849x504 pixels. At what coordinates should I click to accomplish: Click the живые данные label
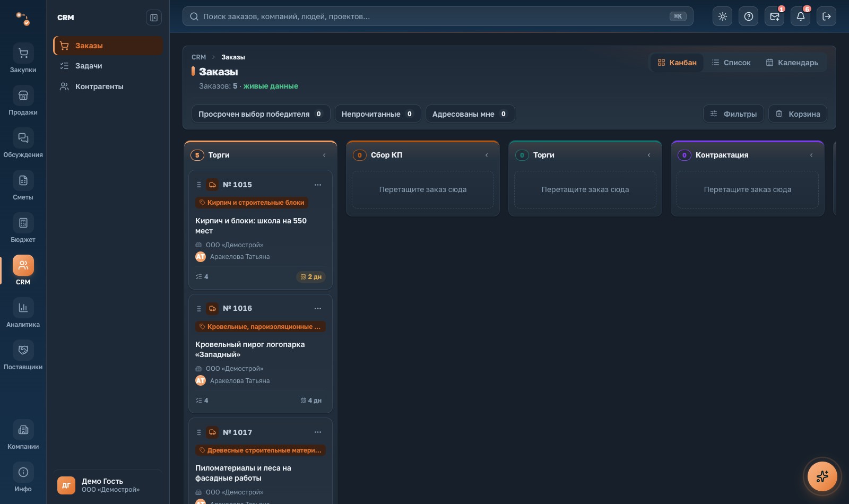click(271, 86)
